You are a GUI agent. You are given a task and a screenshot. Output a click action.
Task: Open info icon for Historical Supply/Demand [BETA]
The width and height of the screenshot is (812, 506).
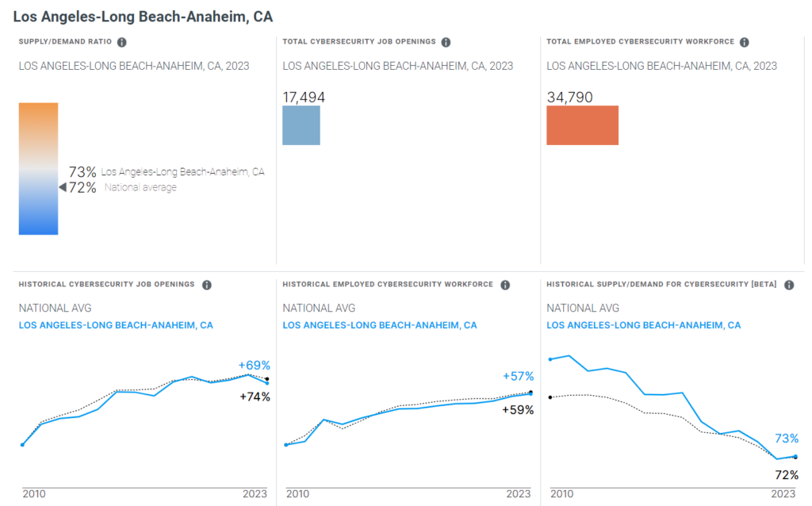click(789, 285)
